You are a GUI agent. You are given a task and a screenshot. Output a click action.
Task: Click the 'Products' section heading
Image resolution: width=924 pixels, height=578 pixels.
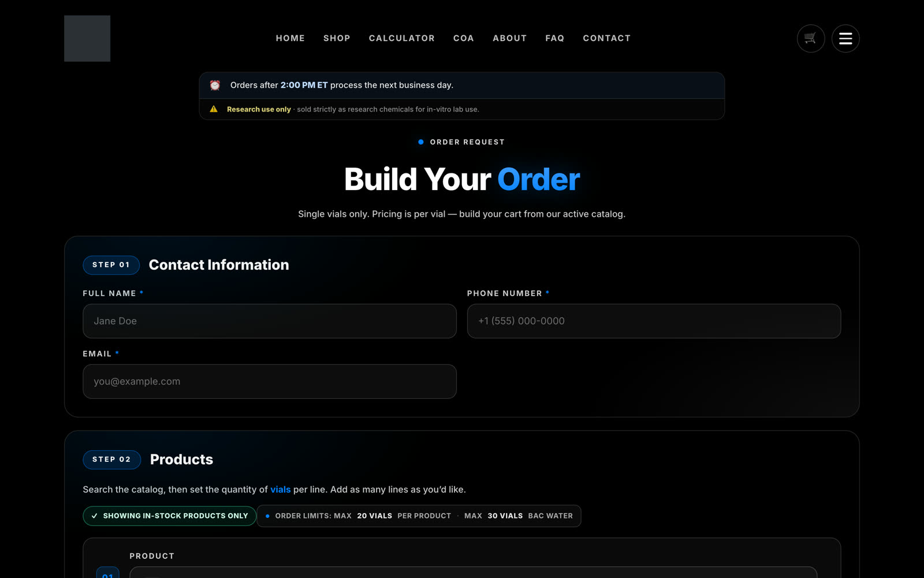(x=182, y=460)
